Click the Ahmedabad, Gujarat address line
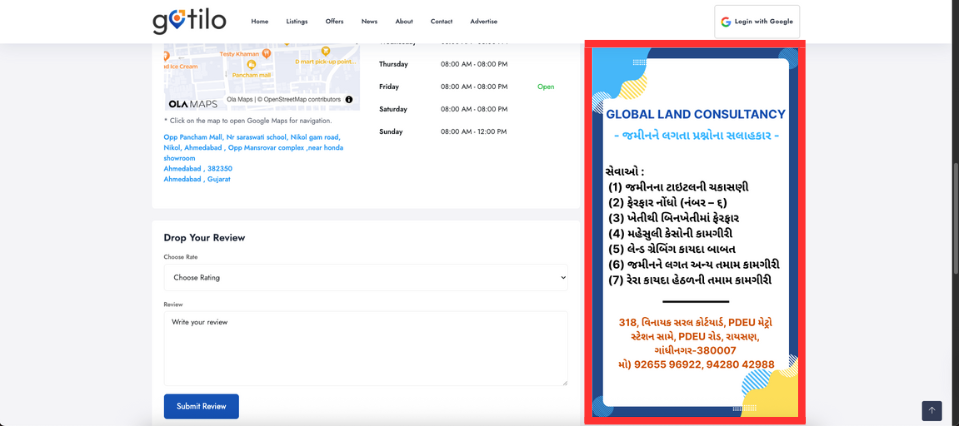This screenshot has height=426, width=959. click(x=197, y=179)
